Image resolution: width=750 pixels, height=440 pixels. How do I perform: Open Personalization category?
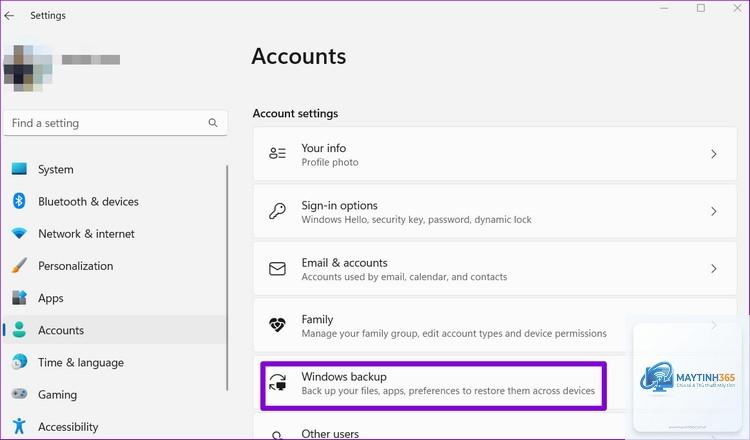click(x=115, y=265)
